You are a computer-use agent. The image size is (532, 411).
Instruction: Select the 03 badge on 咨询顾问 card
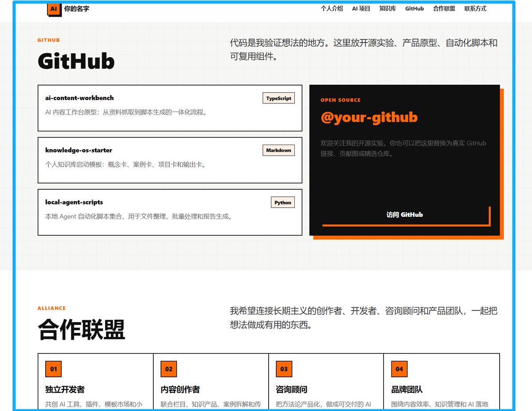[x=284, y=369]
